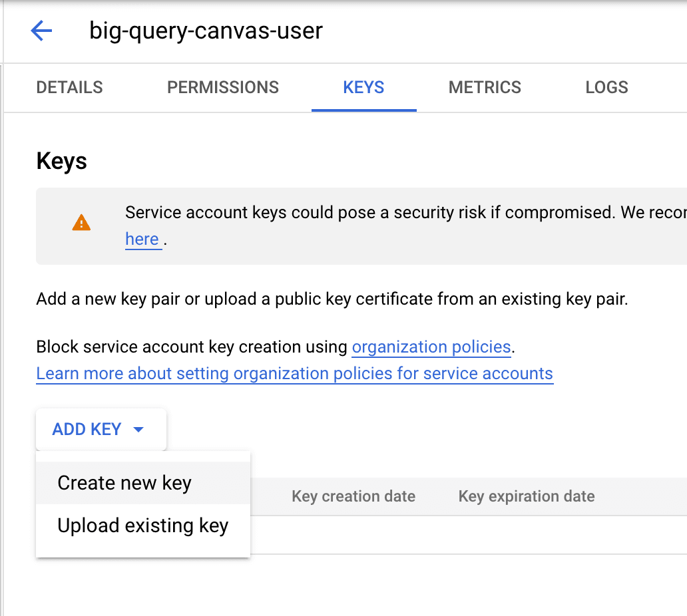
Task: Choose Upload existing key option
Action: click(143, 526)
